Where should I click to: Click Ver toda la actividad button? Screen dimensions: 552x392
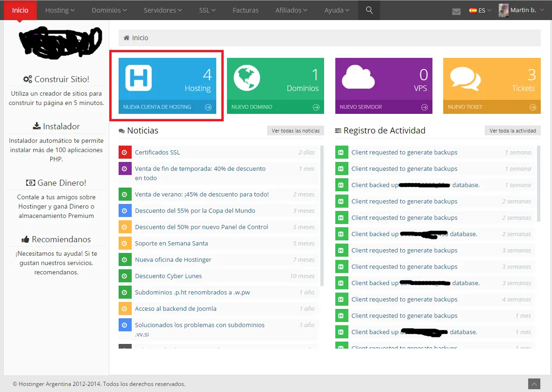click(513, 131)
